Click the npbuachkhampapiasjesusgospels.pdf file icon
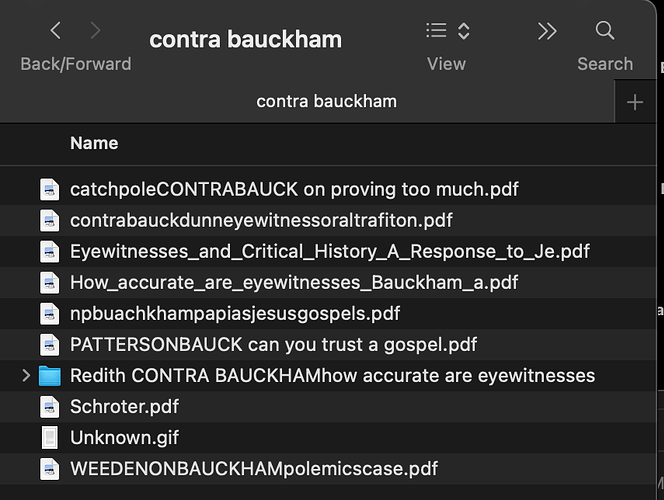 pos(50,314)
